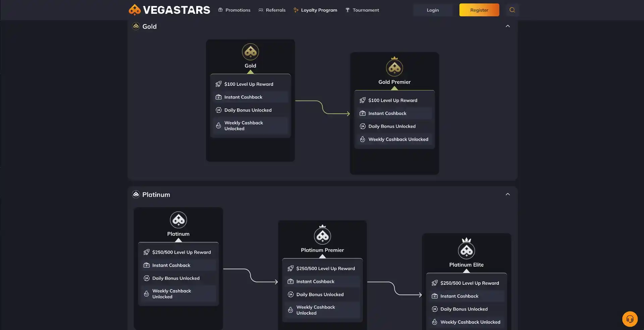Click Daily Bonus 24 icon in Gold card

tap(218, 110)
